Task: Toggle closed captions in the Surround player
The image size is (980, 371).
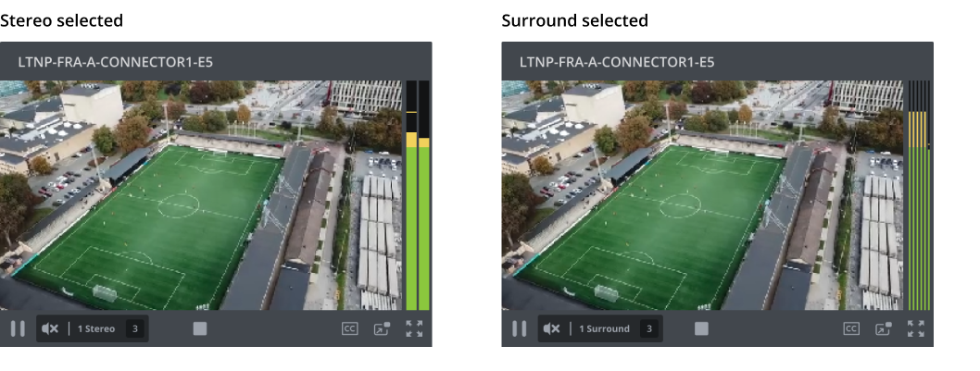Action: [851, 328]
